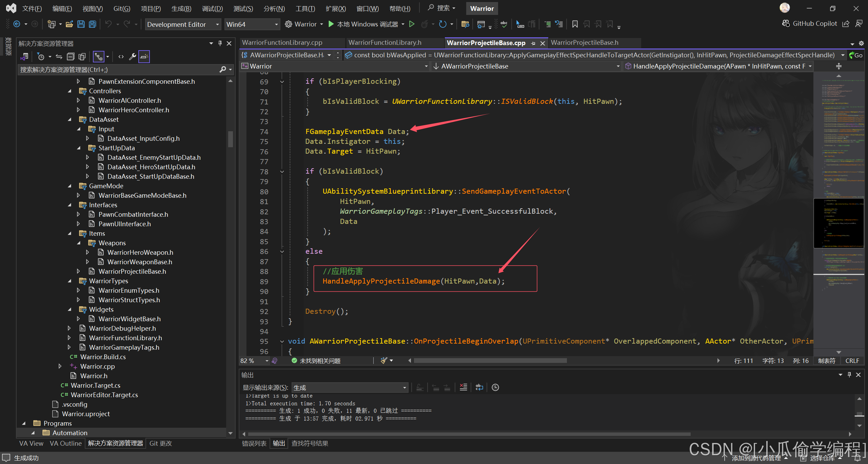Click Clear All output icon
Image resolution: width=868 pixels, height=464 pixels.
[x=463, y=387]
